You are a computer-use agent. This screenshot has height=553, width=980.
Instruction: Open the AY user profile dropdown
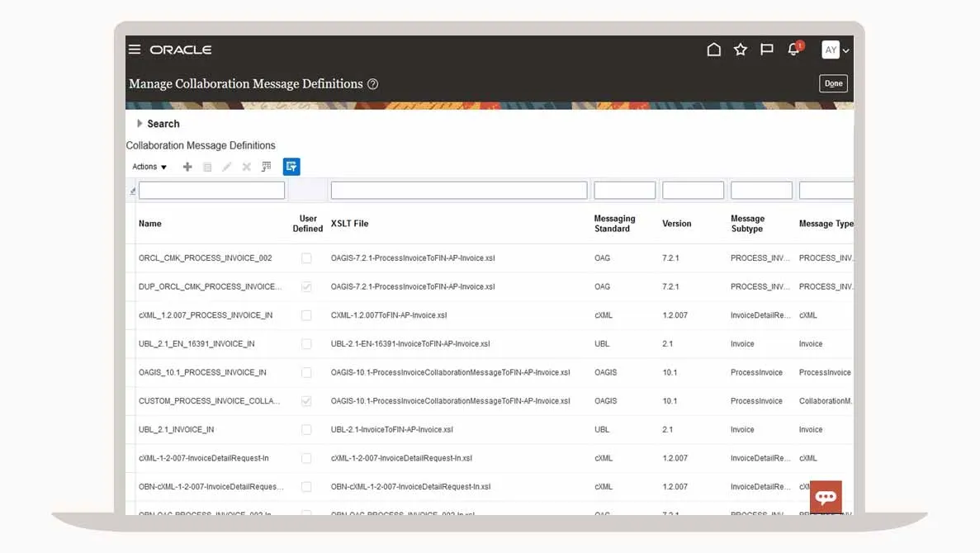tap(835, 50)
